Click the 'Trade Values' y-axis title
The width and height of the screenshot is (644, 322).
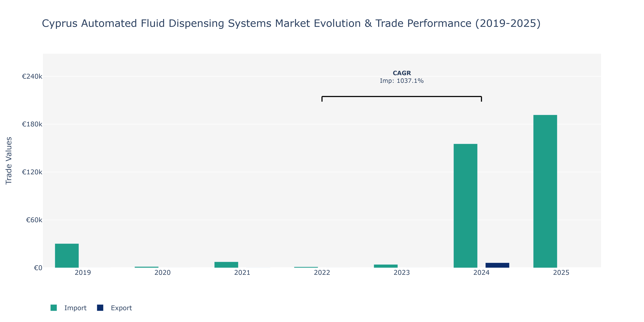pos(9,160)
